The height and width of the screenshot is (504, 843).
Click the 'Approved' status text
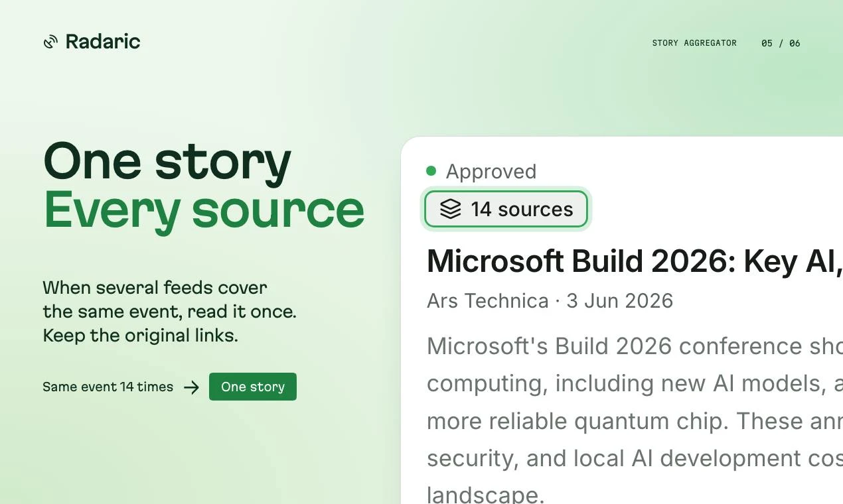(491, 171)
